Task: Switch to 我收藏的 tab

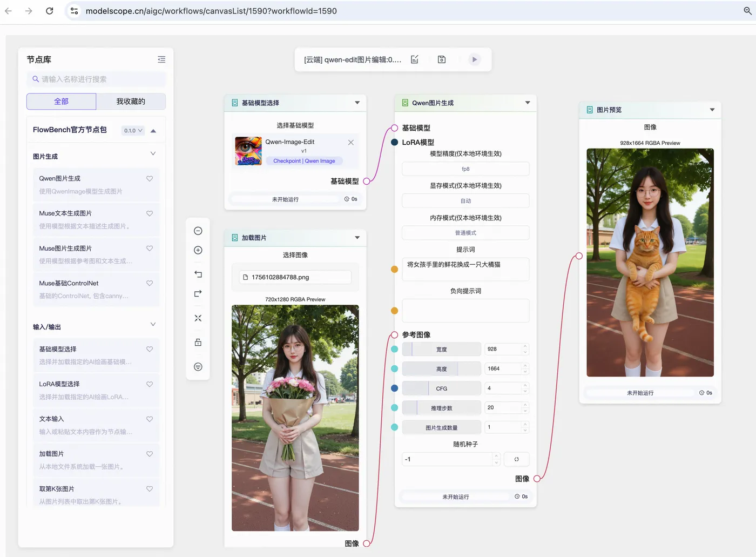Action: [x=131, y=102]
